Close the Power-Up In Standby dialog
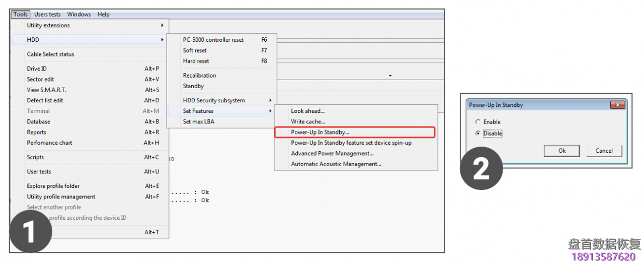The height and width of the screenshot is (264, 644). 617,105
